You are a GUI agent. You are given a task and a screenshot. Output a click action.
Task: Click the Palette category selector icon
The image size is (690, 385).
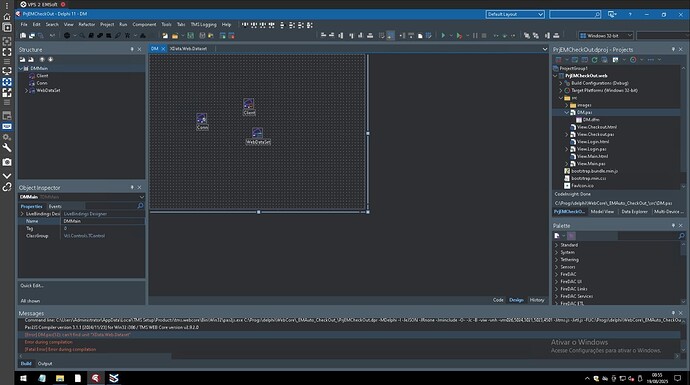coord(557,236)
